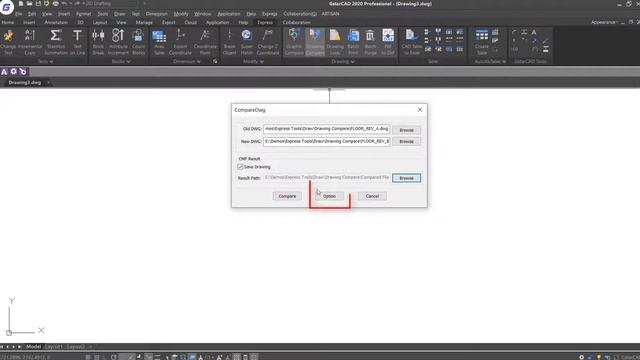The height and width of the screenshot is (360, 640).
Task: Click the Compare button in CompareDwg dialog
Action: (x=287, y=196)
